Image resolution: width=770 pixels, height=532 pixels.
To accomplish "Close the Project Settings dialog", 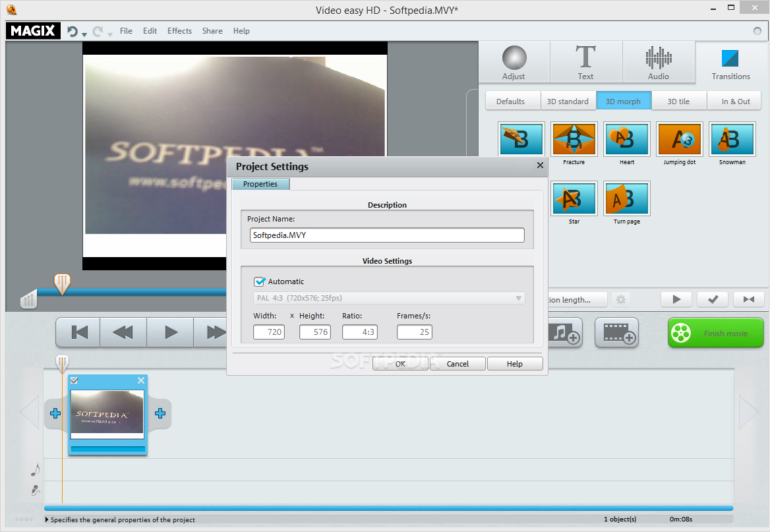I will pyautogui.click(x=540, y=165).
